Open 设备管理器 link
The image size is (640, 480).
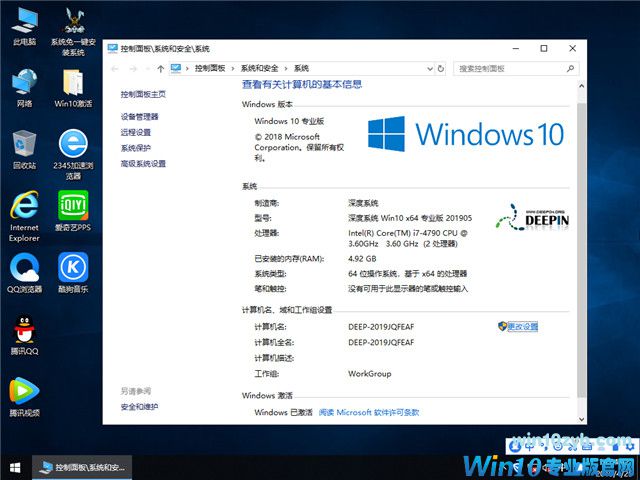coord(140,117)
